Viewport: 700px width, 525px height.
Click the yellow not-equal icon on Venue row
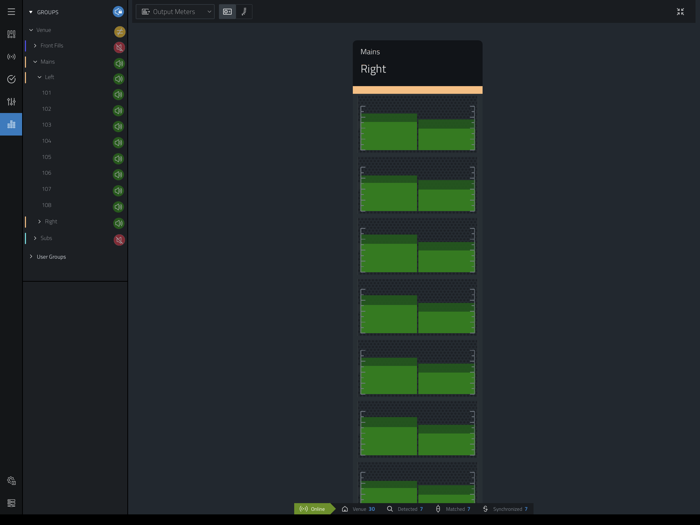(119, 32)
